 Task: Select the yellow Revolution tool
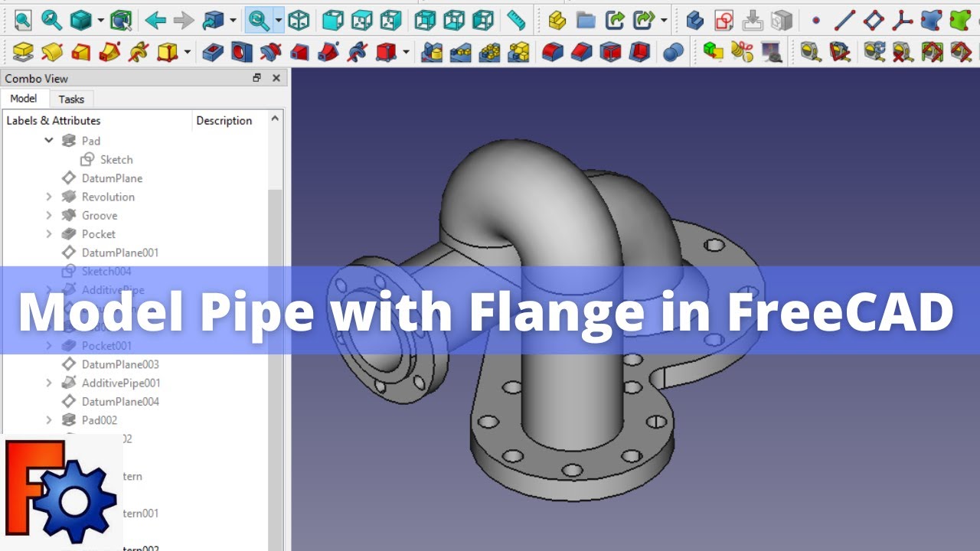click(x=52, y=52)
